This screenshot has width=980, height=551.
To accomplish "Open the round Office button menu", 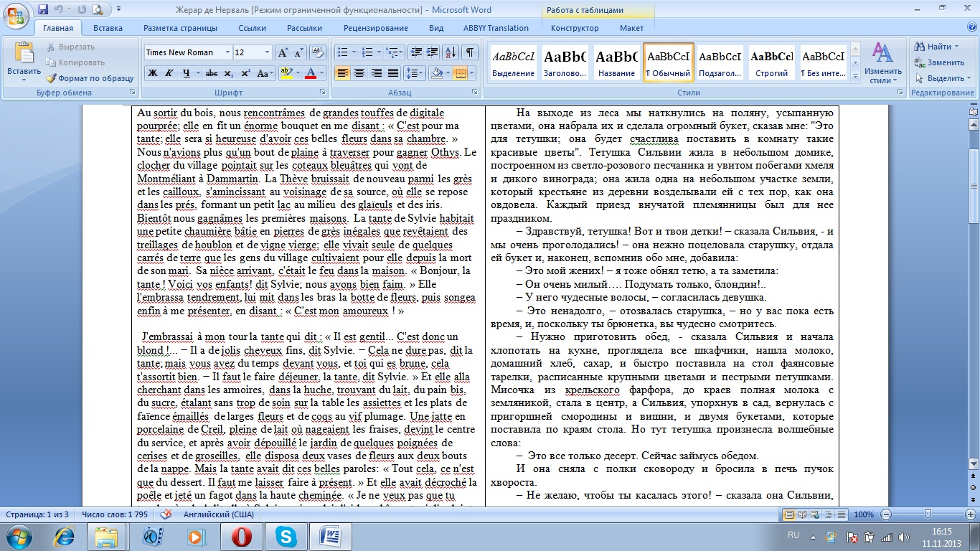I will click(16, 14).
